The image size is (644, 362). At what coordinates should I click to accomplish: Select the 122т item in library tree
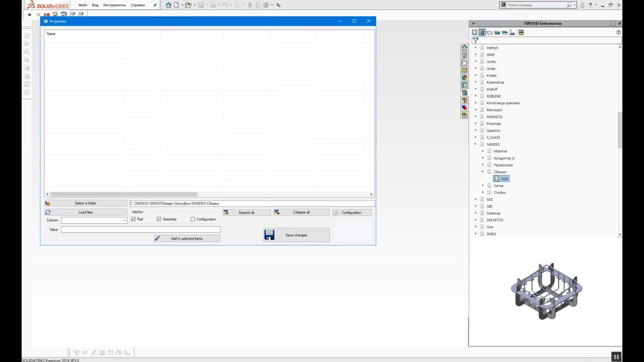tap(502, 178)
